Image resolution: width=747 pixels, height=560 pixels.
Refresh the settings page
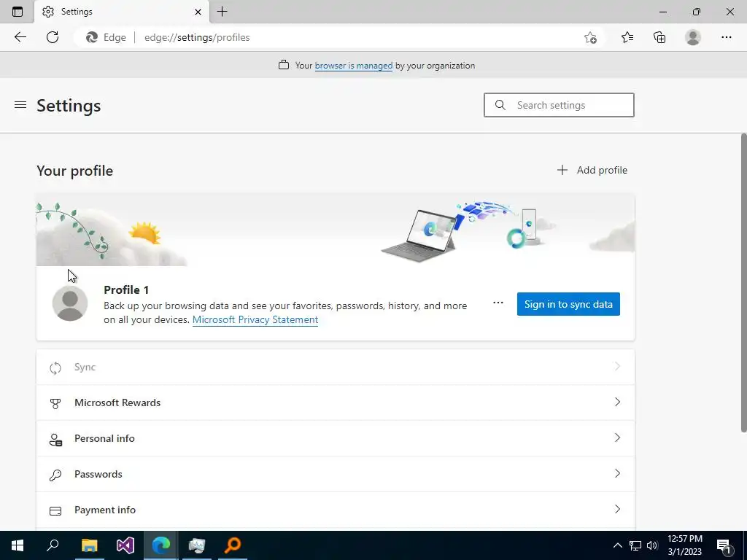[53, 37]
